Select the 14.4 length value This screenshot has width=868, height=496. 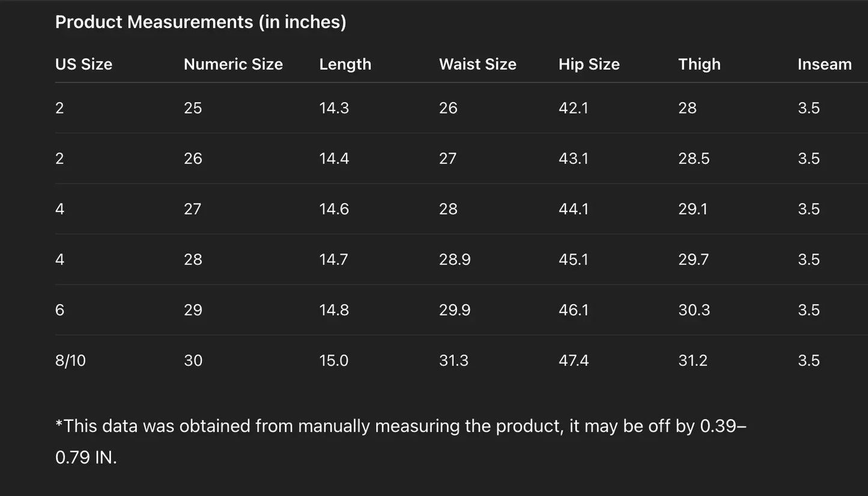coord(334,159)
